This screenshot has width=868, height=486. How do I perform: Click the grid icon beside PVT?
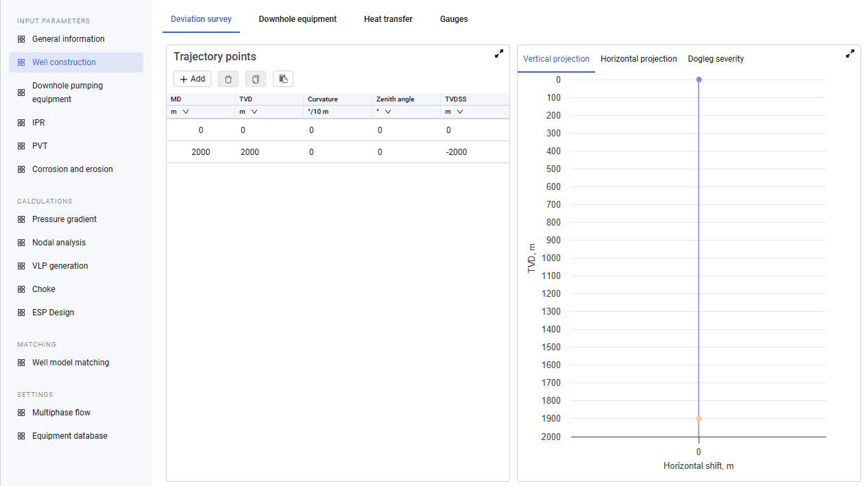tap(21, 146)
